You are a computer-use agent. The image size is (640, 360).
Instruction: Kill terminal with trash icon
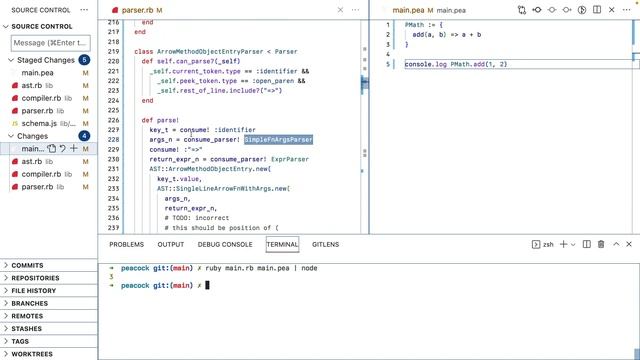click(x=601, y=244)
